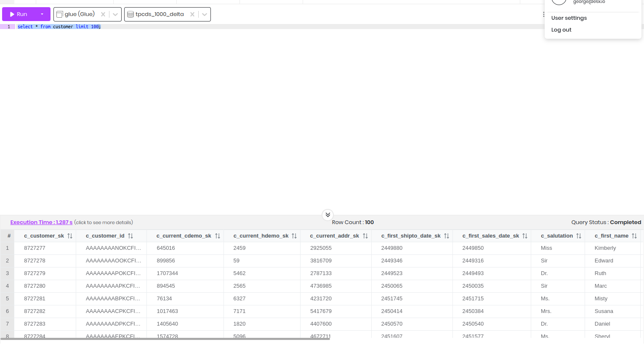Image resolution: width=644 pixels, height=345 pixels.
Task: Click first name Misty cell
Action: [x=601, y=299]
